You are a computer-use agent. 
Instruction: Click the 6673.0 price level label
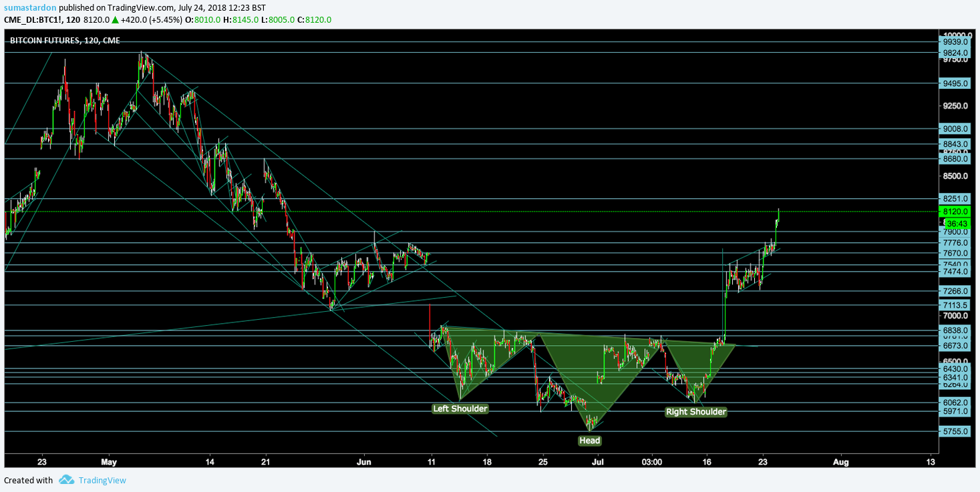[x=955, y=346]
